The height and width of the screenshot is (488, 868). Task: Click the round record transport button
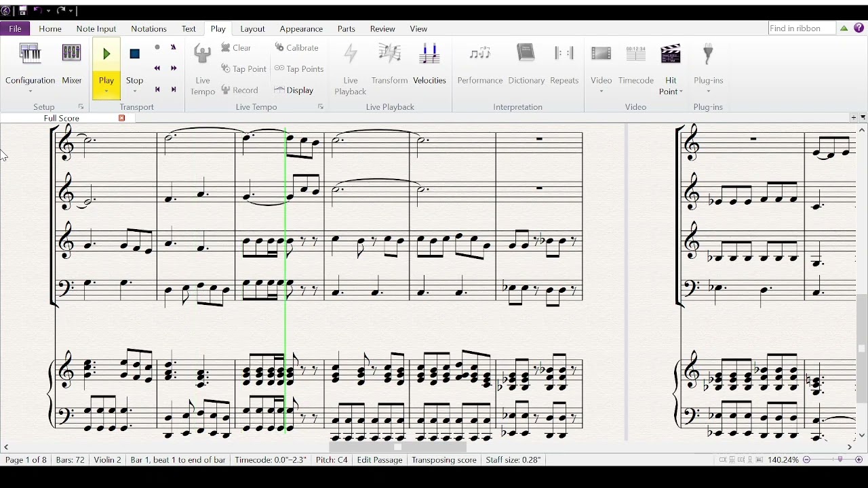click(157, 47)
